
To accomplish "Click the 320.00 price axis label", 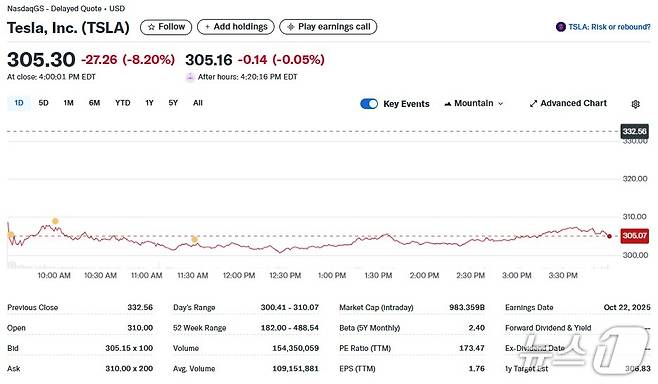I will point(635,179).
